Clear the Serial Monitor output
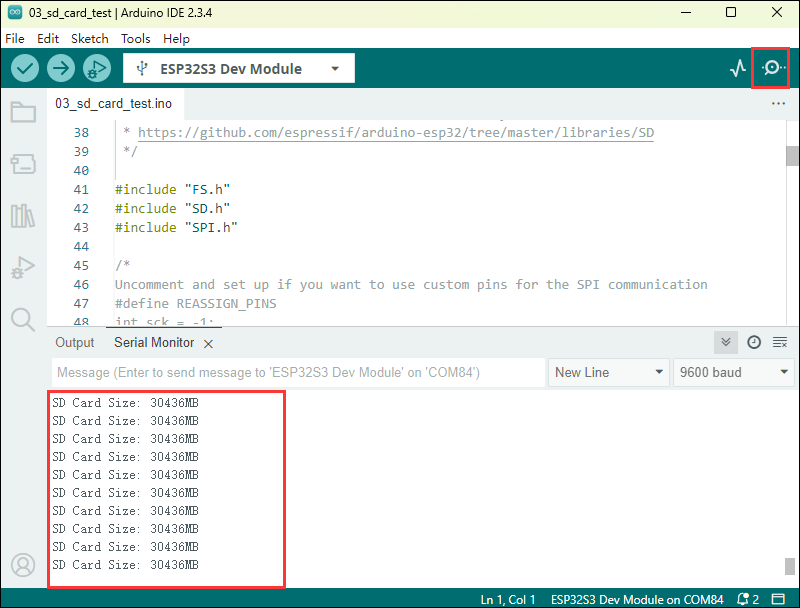Viewport: 800px width, 608px height. [x=780, y=342]
